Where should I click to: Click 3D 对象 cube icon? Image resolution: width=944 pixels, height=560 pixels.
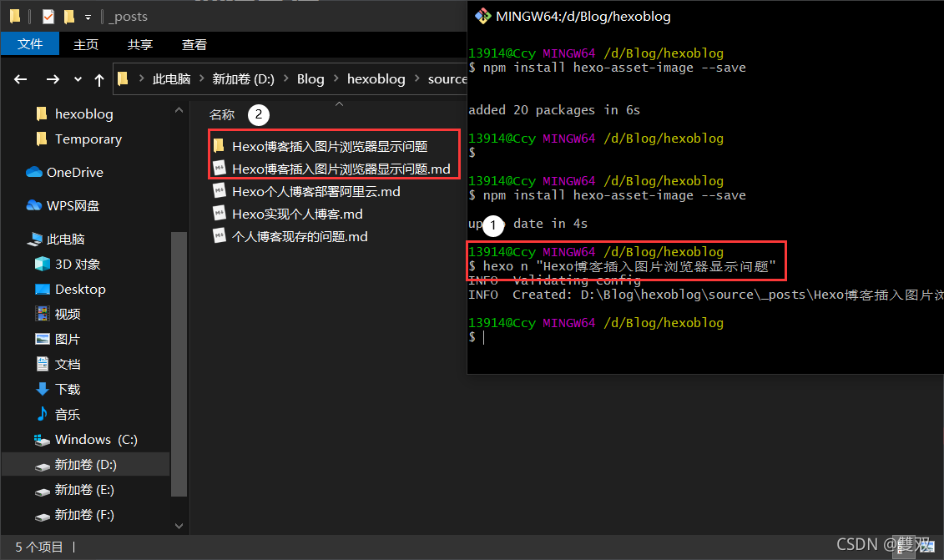tap(43, 264)
